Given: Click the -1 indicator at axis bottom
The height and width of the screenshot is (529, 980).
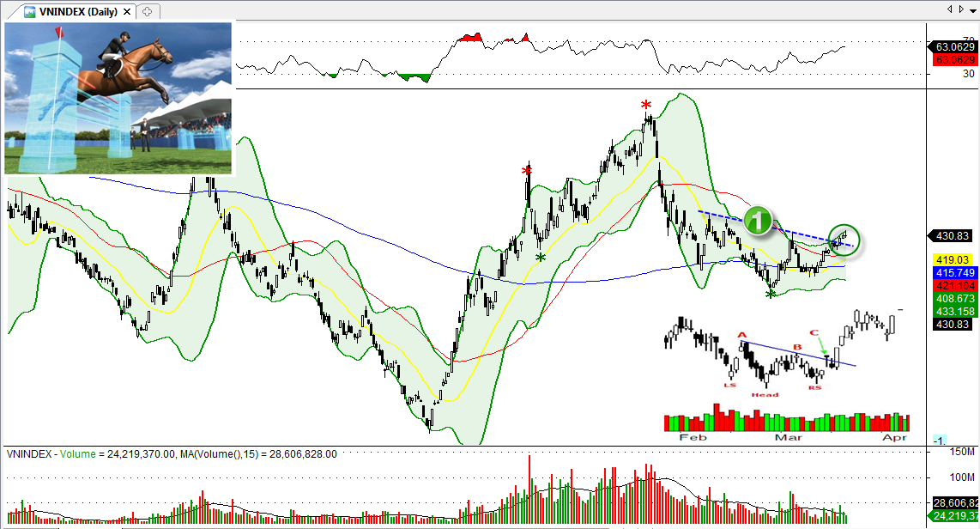Looking at the screenshot, I should click(x=940, y=441).
